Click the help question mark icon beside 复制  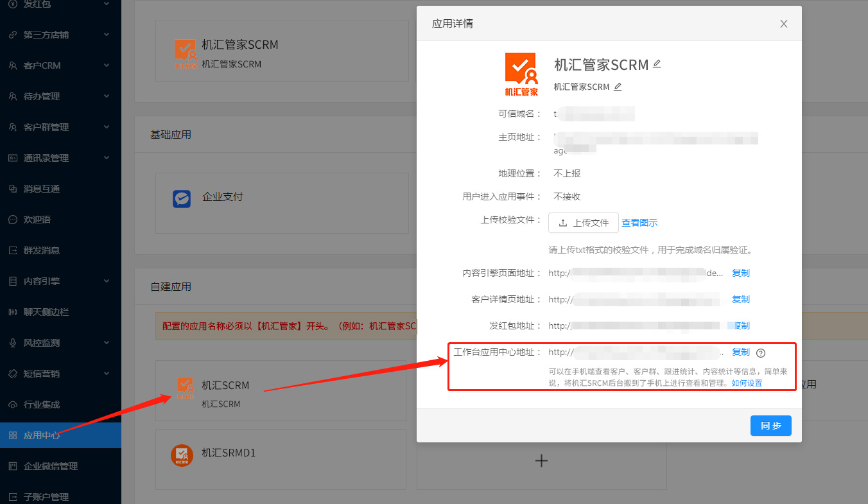(x=761, y=352)
